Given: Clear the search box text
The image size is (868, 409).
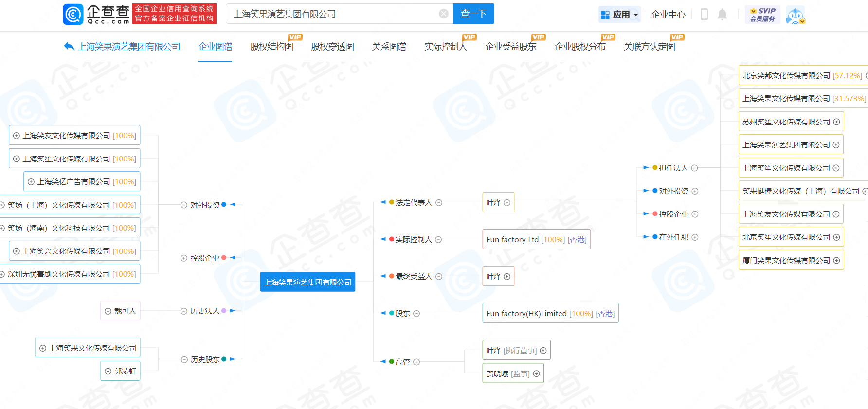Looking at the screenshot, I should [444, 14].
